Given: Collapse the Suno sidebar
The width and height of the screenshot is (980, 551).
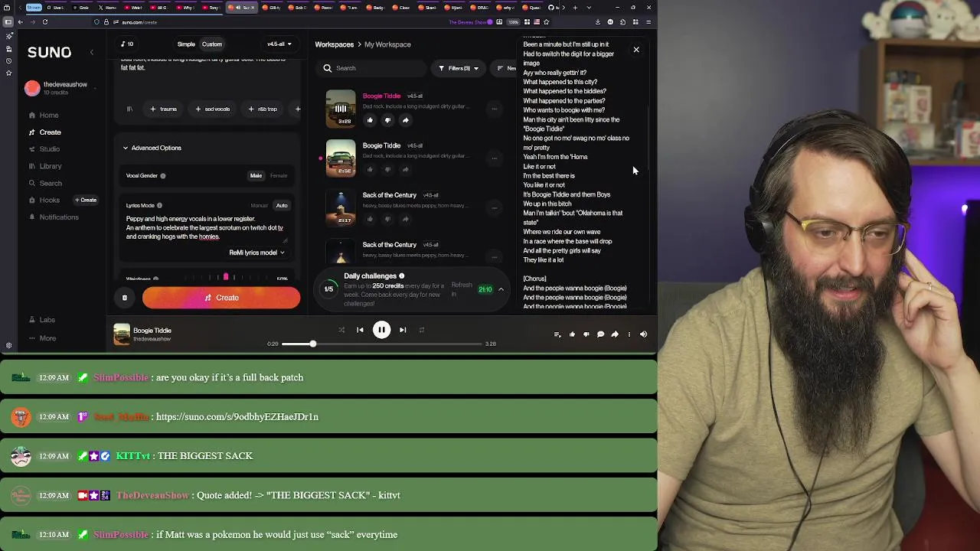Looking at the screenshot, I should coord(91,52).
